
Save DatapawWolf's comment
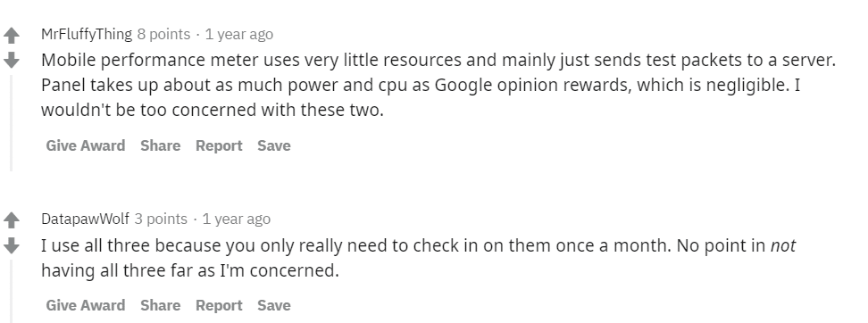[273, 305]
